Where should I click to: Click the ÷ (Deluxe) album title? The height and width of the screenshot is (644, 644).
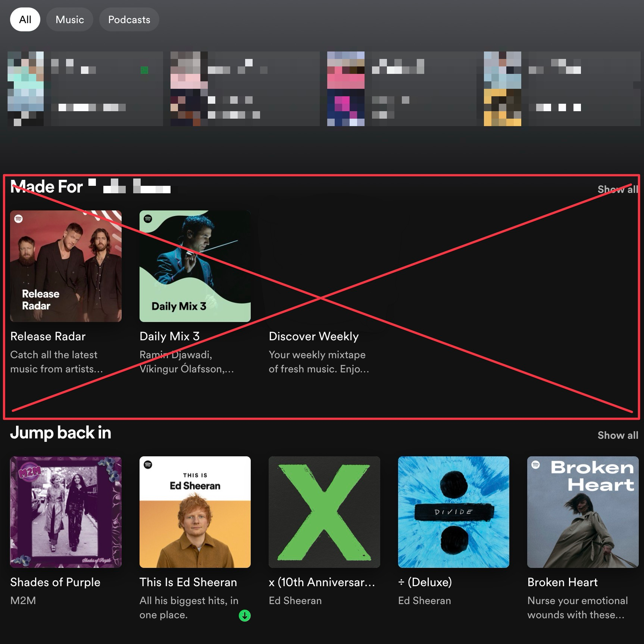tap(425, 582)
